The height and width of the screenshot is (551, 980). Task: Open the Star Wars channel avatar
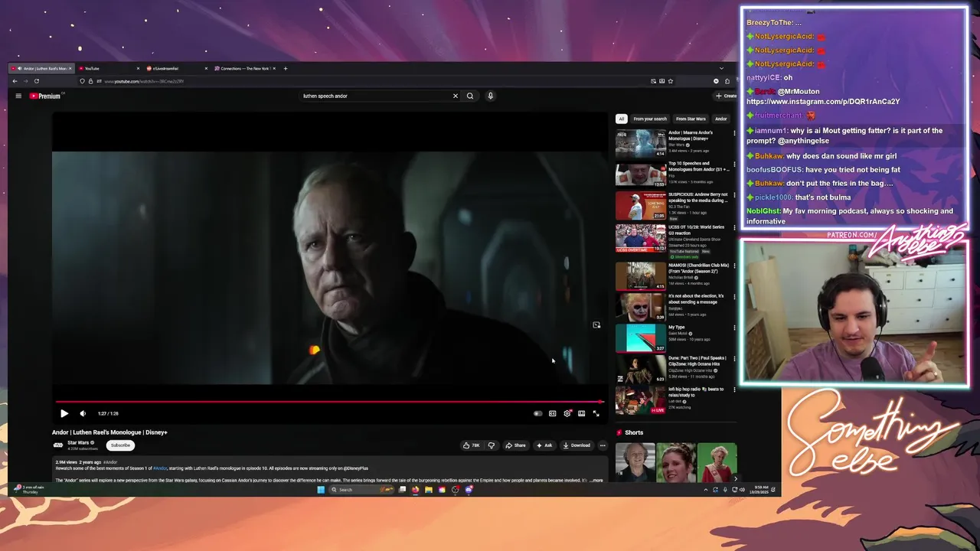point(57,445)
